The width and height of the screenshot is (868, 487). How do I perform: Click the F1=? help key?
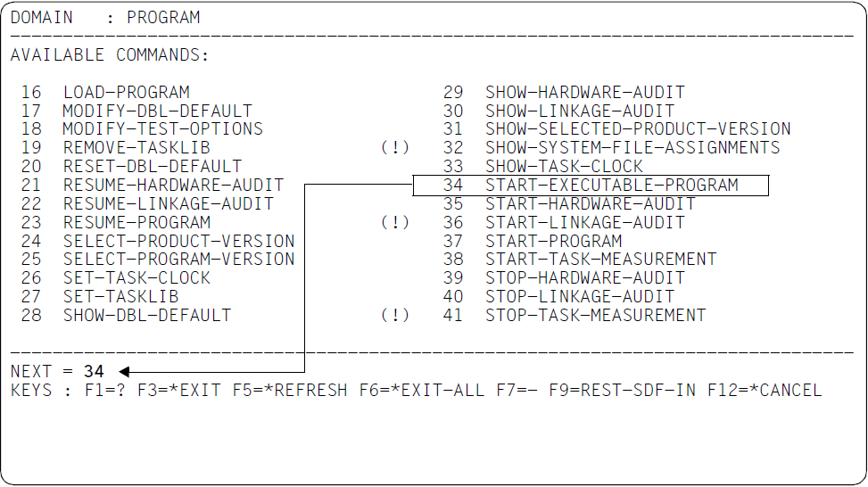tap(104, 390)
